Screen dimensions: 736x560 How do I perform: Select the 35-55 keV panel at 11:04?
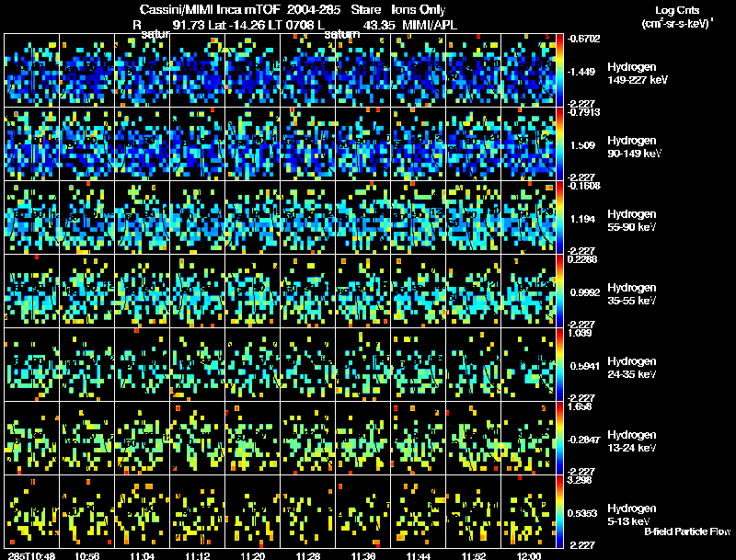coord(143,291)
